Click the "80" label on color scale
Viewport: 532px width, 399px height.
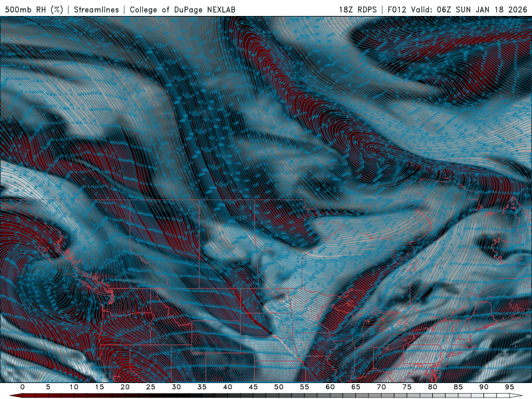pos(433,387)
